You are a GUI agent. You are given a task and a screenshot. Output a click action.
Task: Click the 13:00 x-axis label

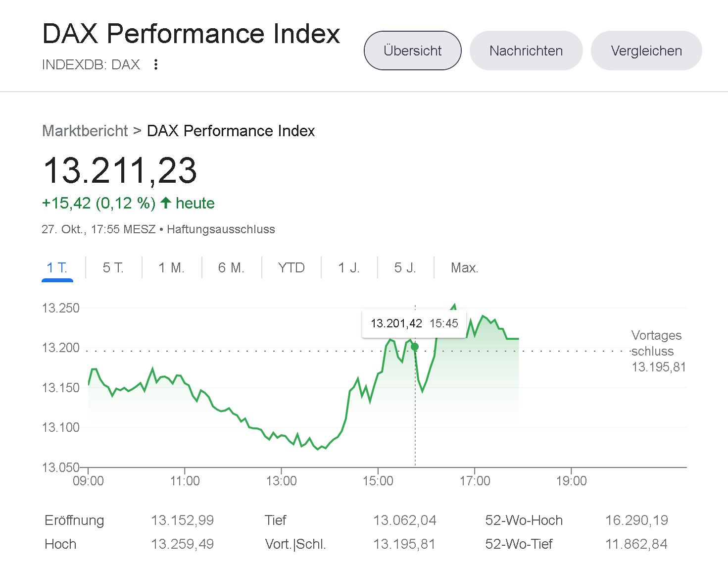281,481
